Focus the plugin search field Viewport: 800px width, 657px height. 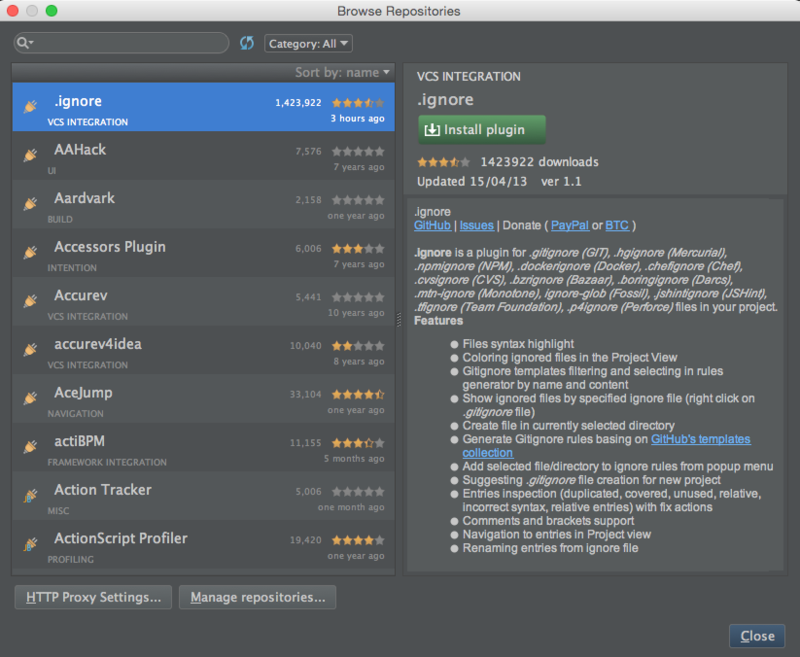point(121,43)
